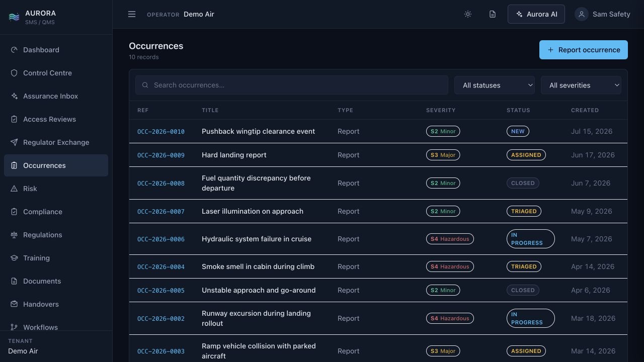The width and height of the screenshot is (644, 362).
Task: Toggle the sidebar with the hamburger icon
Action: coord(132,14)
